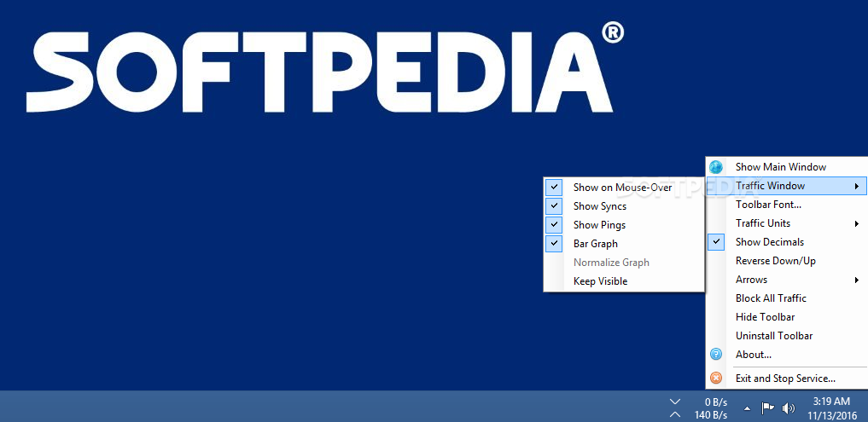
Task: Select Exit and Stop Service
Action: coord(787,379)
